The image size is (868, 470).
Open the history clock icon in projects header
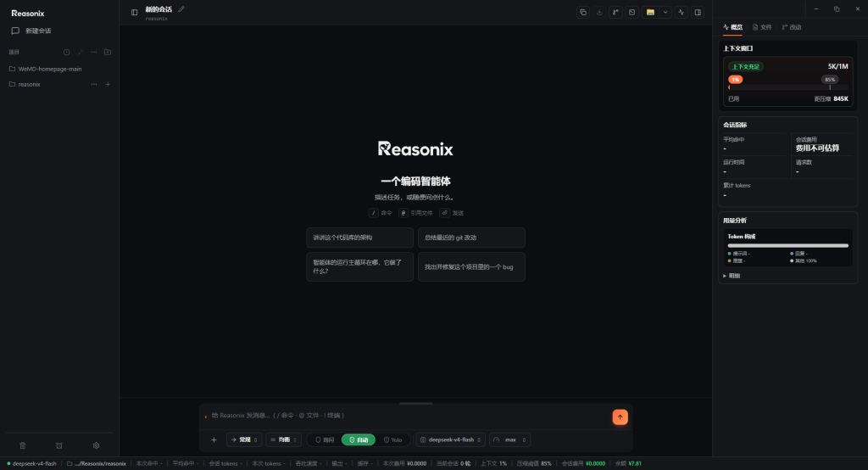(66, 52)
